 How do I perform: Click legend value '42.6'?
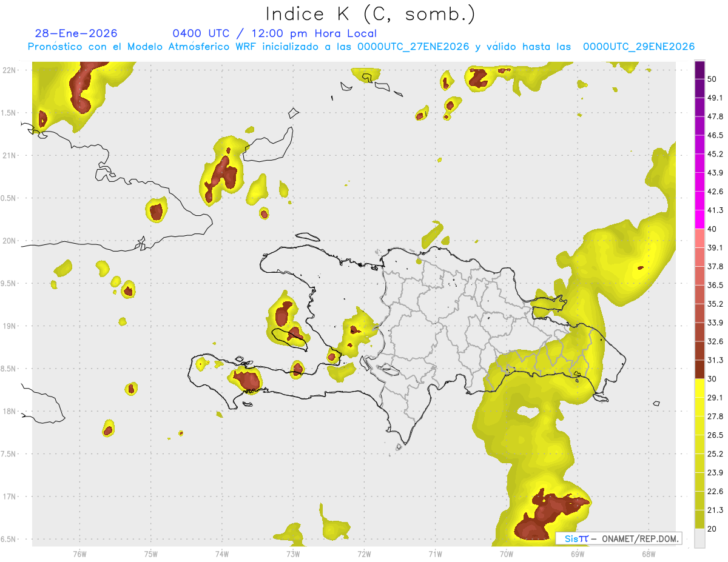coord(715,192)
